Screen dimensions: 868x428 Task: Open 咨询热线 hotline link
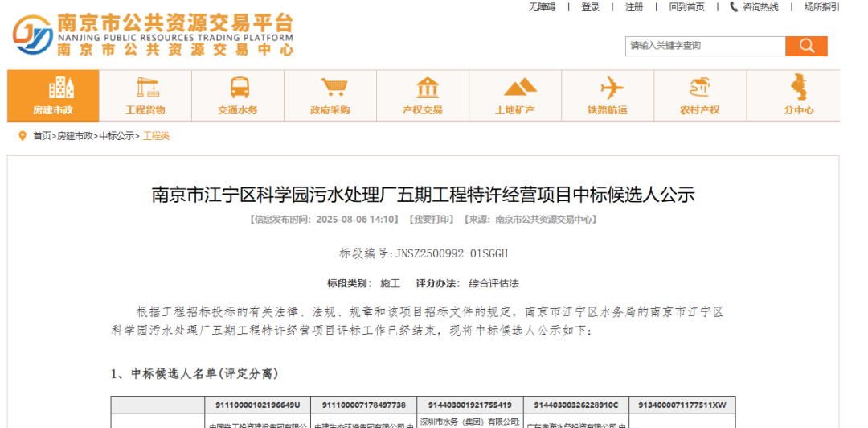tap(754, 7)
